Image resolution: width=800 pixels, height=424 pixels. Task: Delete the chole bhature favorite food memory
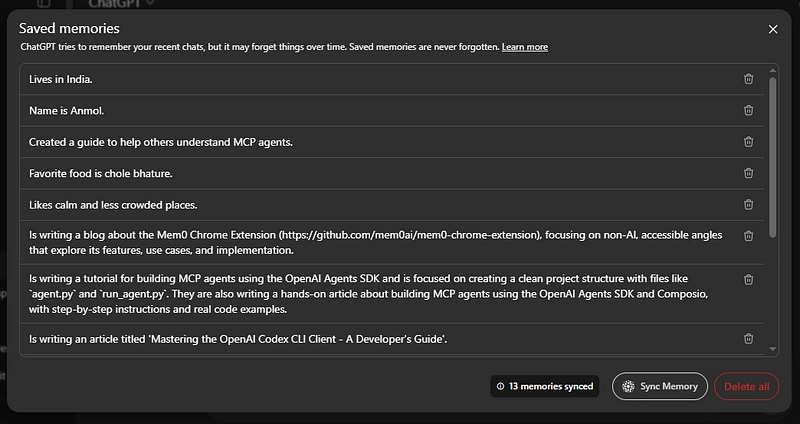[748, 173]
